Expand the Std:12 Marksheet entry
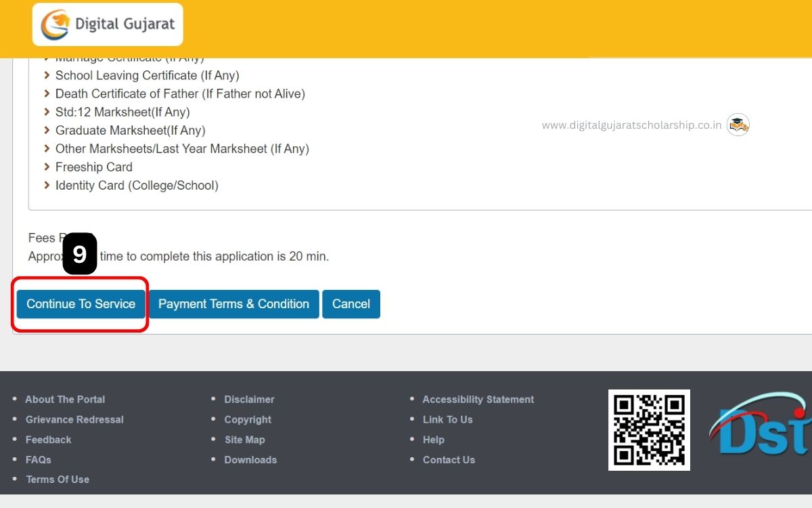Screen dimensions: 812x508 click(47, 112)
